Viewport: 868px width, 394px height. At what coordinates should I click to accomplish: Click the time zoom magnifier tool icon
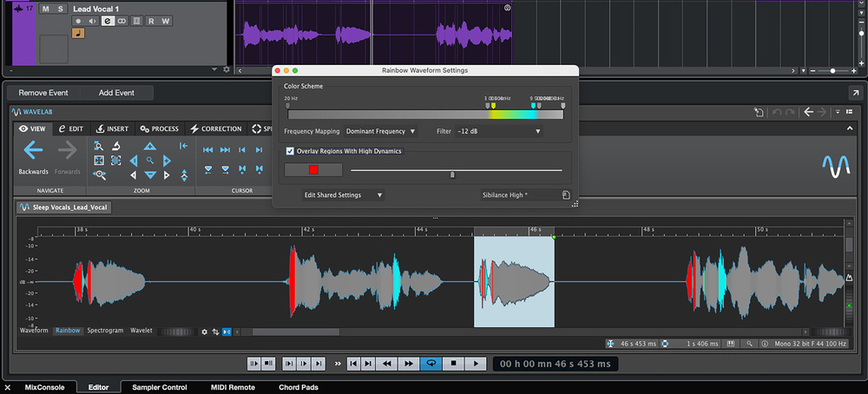tap(99, 146)
